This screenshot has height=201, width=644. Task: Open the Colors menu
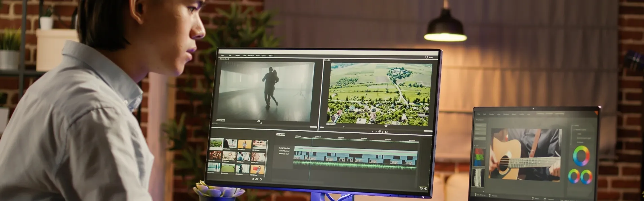244,56
